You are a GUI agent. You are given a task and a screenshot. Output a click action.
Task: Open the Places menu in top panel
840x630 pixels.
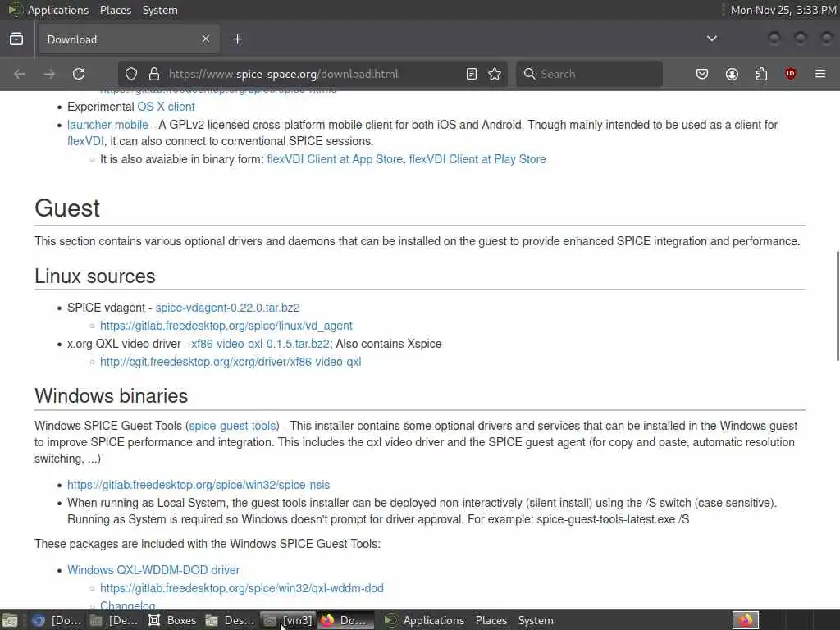pos(116,10)
